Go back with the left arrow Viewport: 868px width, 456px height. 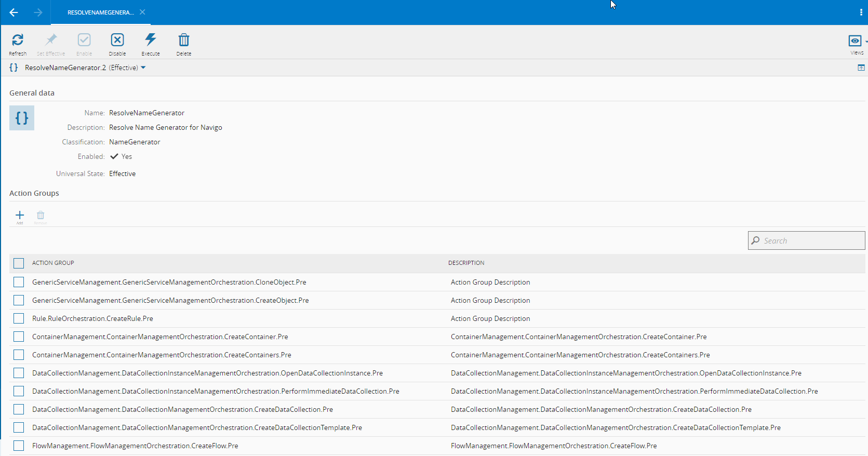coord(14,12)
